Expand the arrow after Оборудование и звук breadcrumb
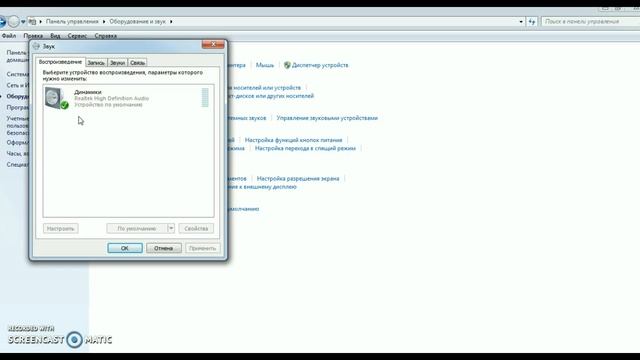Screen dimensions: 640x360 [x=171, y=22]
